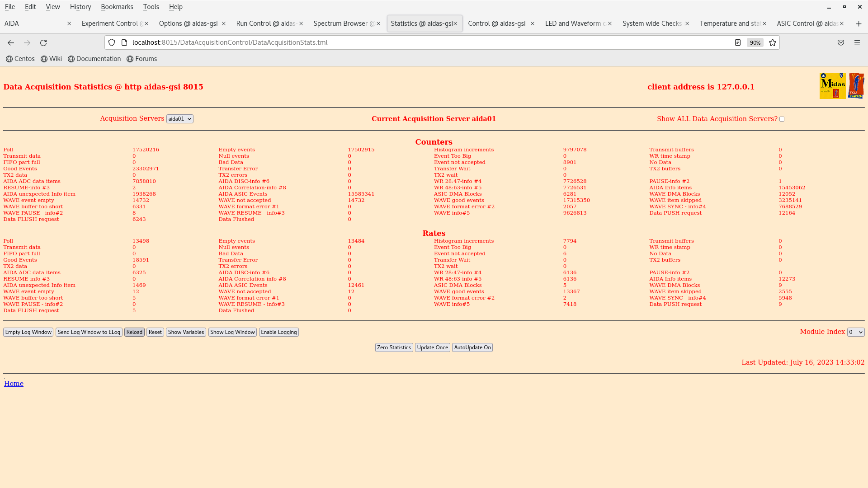The image size is (868, 488).
Task: Bookmark this page with the star icon
Action: (773, 42)
